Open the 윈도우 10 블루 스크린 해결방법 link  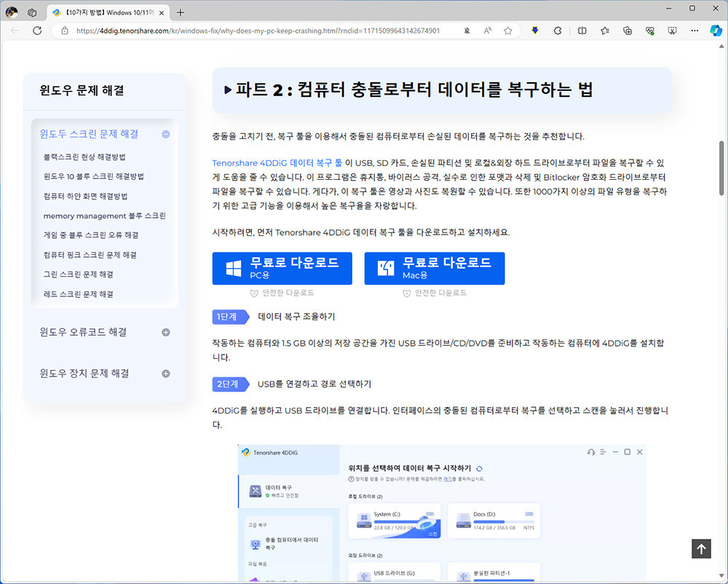point(94,176)
